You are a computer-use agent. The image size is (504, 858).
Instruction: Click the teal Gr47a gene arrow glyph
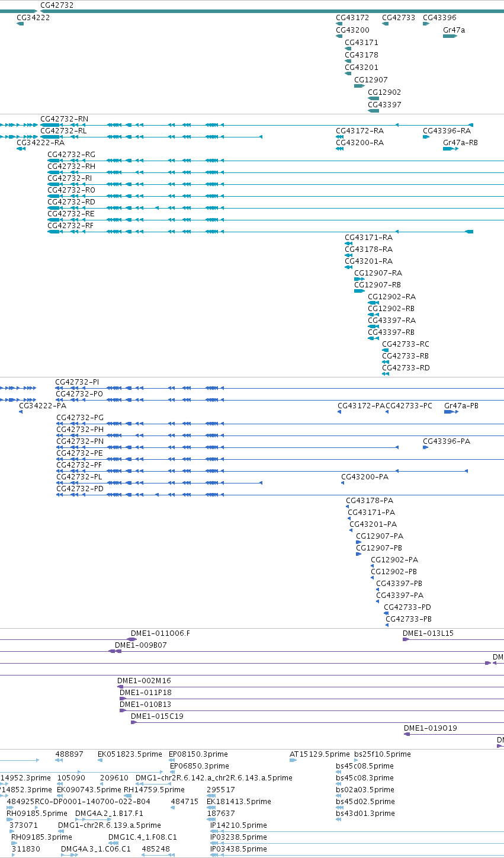[x=450, y=36]
